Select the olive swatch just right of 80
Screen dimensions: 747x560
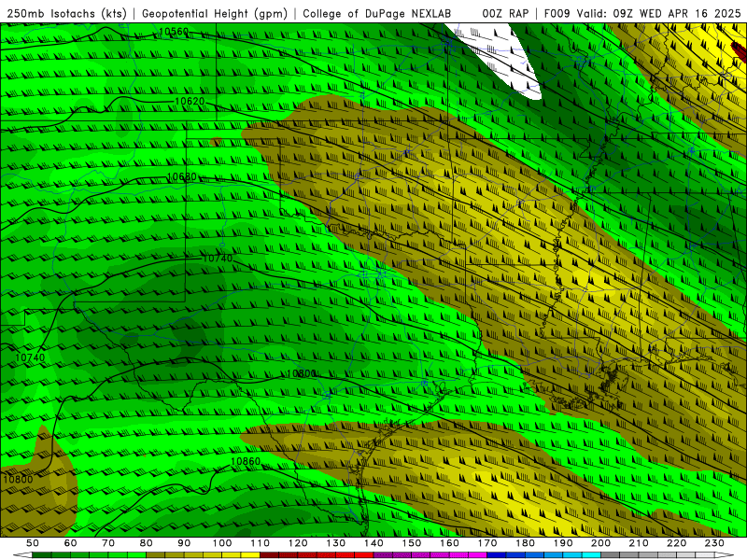156,555
